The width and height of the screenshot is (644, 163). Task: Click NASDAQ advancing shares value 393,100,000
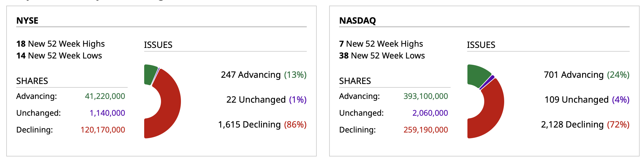tap(426, 96)
